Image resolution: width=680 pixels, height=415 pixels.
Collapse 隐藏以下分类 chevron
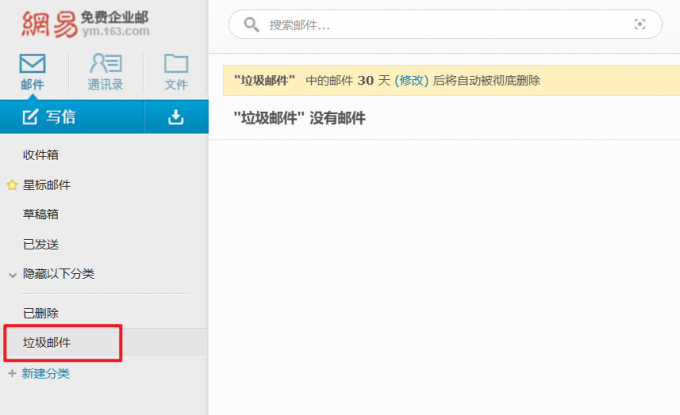[13, 274]
